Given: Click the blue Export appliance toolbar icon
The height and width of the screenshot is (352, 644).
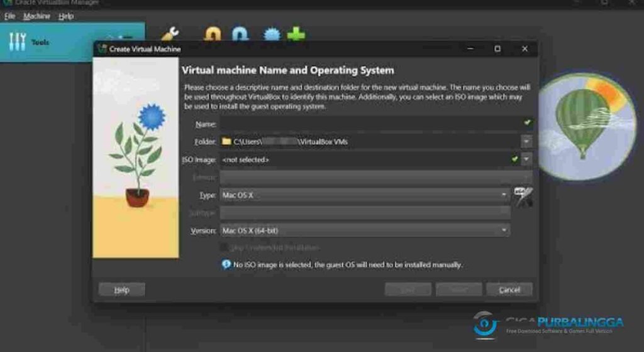Looking at the screenshot, I should 240,34.
